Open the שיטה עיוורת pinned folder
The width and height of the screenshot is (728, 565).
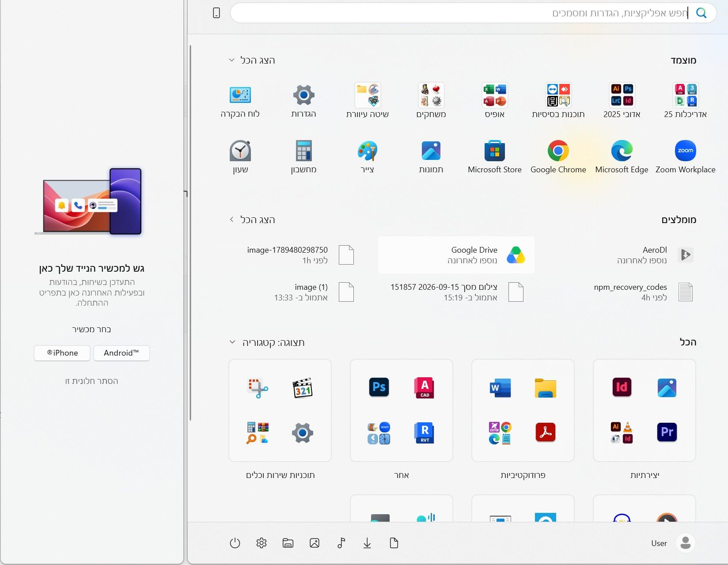367,101
